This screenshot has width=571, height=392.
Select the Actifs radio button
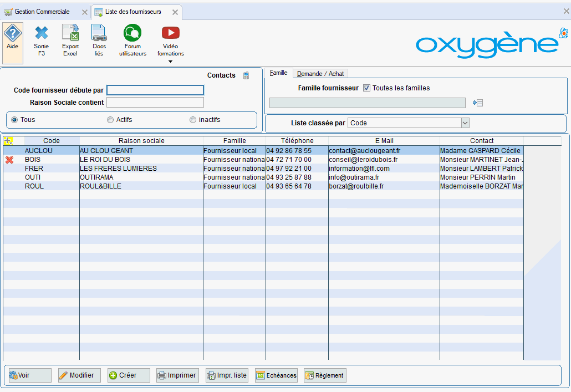pos(110,120)
